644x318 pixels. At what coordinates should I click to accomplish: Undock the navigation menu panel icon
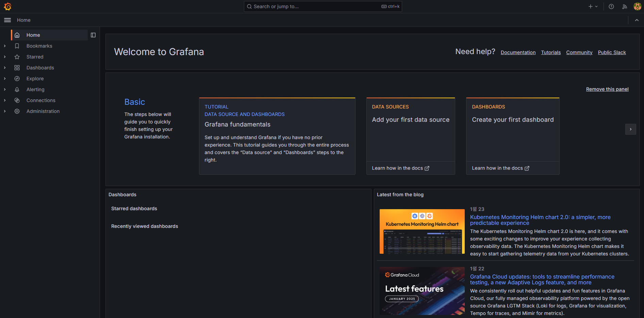tap(93, 35)
